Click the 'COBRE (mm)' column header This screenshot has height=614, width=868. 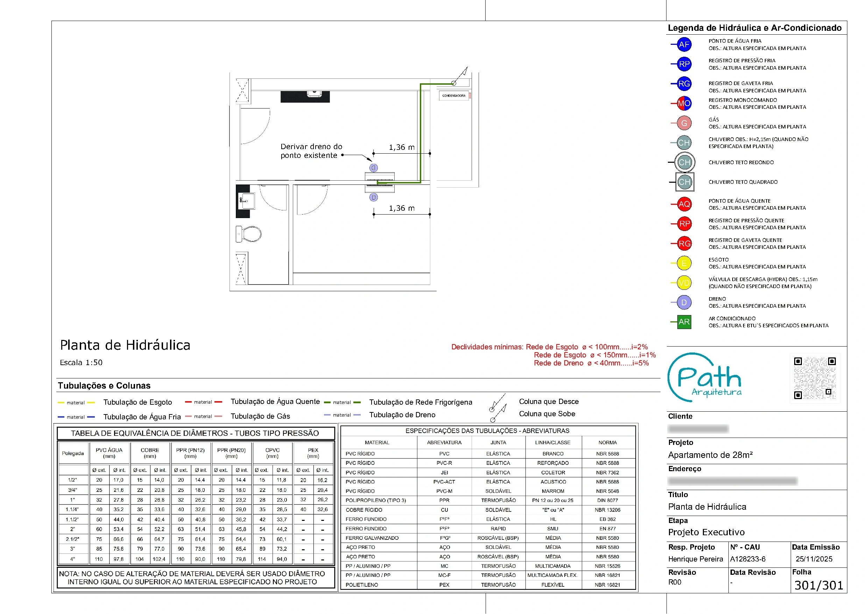pyautogui.click(x=150, y=453)
